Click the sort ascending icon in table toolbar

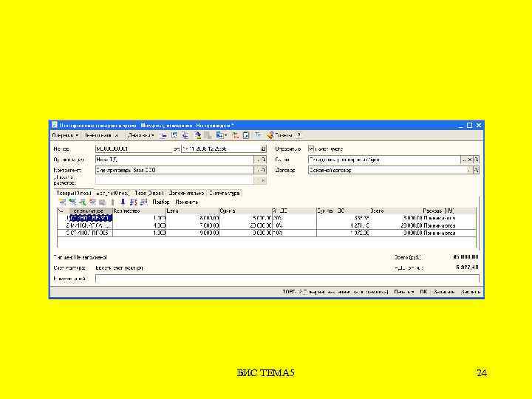coord(133,202)
